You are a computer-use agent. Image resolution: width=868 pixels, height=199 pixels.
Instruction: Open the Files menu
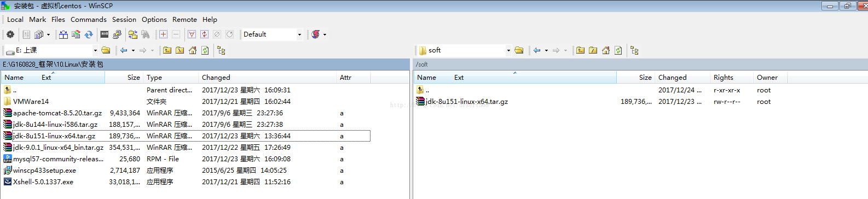58,19
